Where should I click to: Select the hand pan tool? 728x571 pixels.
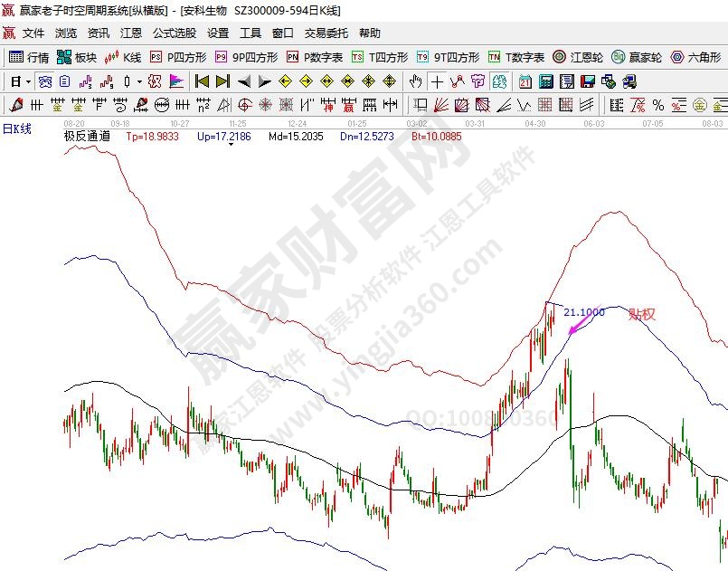[415, 81]
